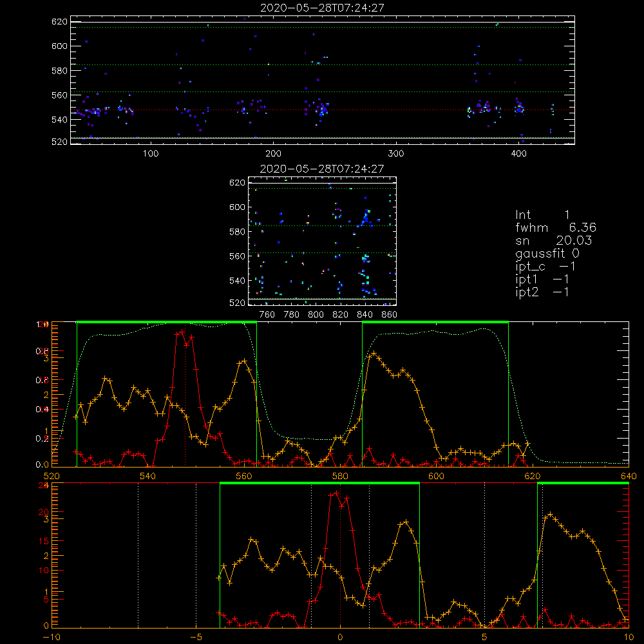Click the 'ipt1 -1' text entry
644x644 pixels.
tap(542, 279)
